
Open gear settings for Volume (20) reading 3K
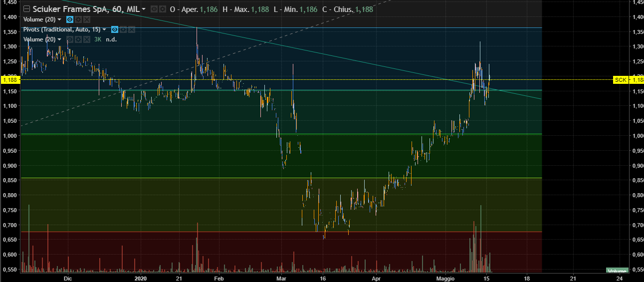click(x=78, y=39)
